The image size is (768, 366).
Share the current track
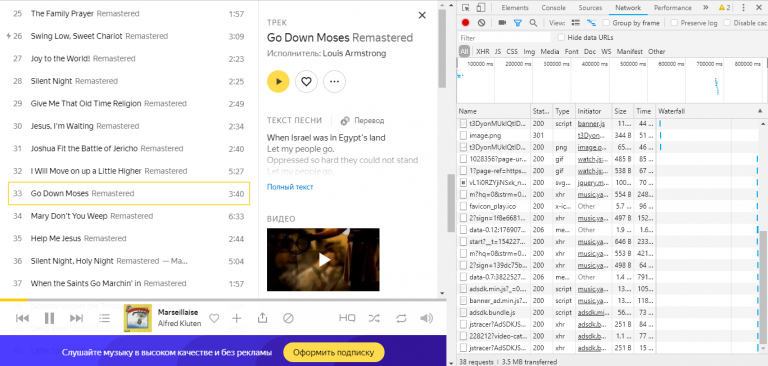pyautogui.click(x=263, y=318)
